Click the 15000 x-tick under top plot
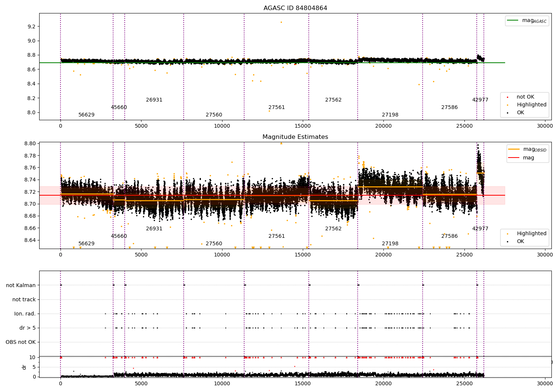560x392 pixels. click(303, 126)
